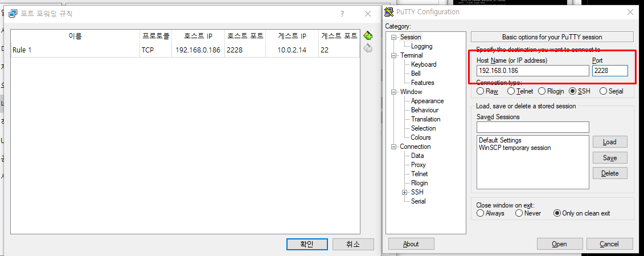The height and width of the screenshot is (256, 644).
Task: Open the Bell settings category
Action: pyautogui.click(x=416, y=73)
